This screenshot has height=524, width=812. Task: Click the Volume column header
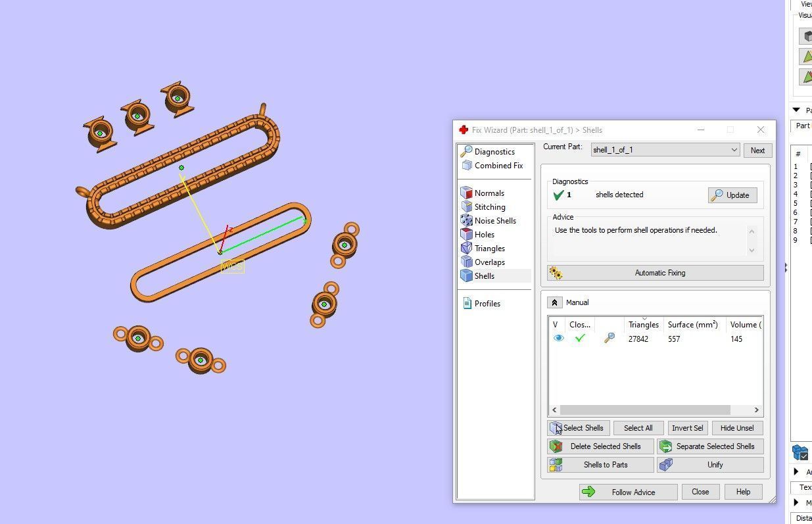click(x=744, y=325)
